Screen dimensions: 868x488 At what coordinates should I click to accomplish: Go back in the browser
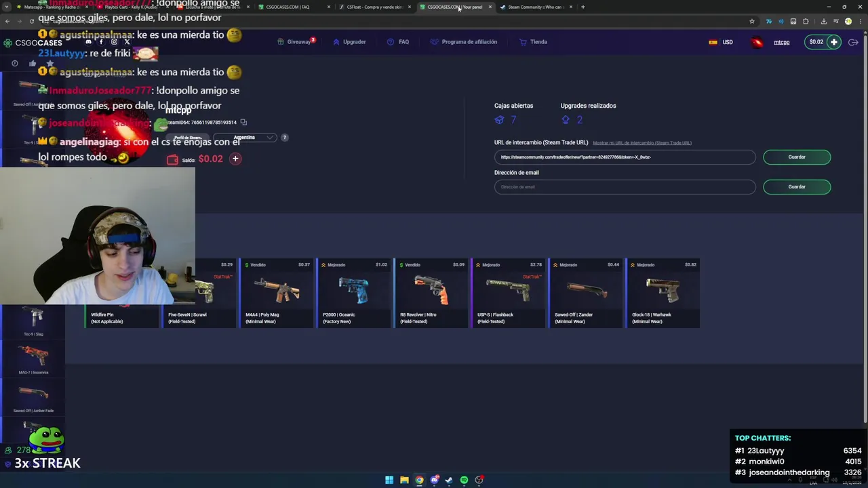click(x=7, y=21)
